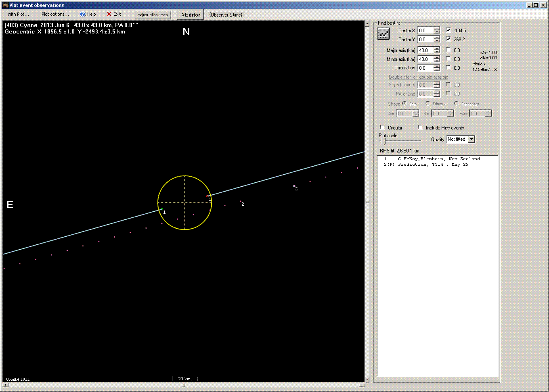Check the Include Miss events checkbox
The width and height of the screenshot is (549, 392).
click(x=420, y=127)
